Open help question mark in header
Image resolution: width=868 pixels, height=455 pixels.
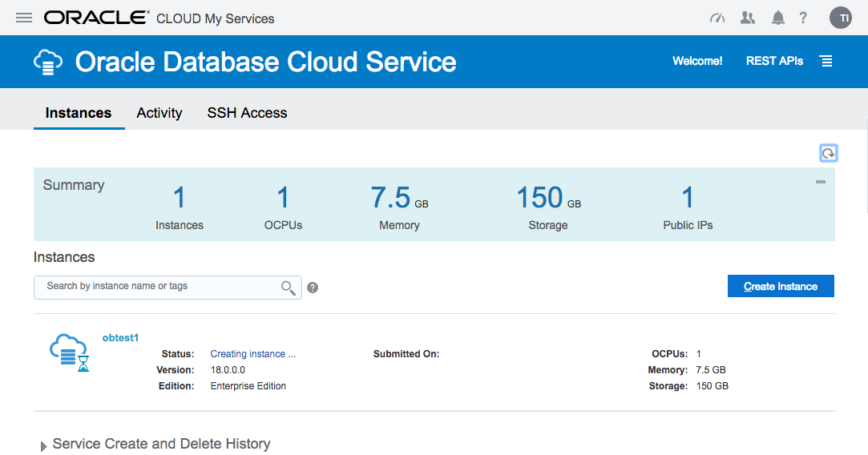pyautogui.click(x=803, y=18)
